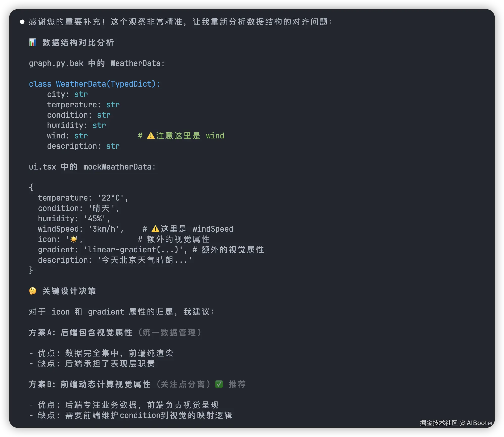Click the white bullet dot before 感谢您的重要补充
This screenshot has width=504, height=437.
22,22
